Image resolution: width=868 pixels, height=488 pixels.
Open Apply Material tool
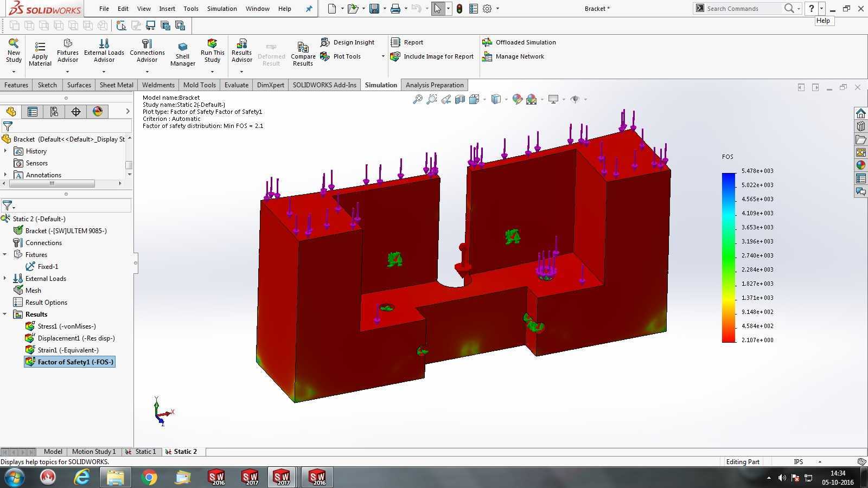(x=40, y=54)
